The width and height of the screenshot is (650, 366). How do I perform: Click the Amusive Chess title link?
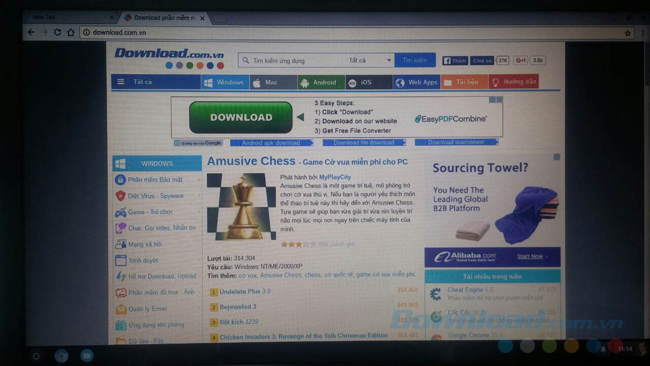point(251,161)
